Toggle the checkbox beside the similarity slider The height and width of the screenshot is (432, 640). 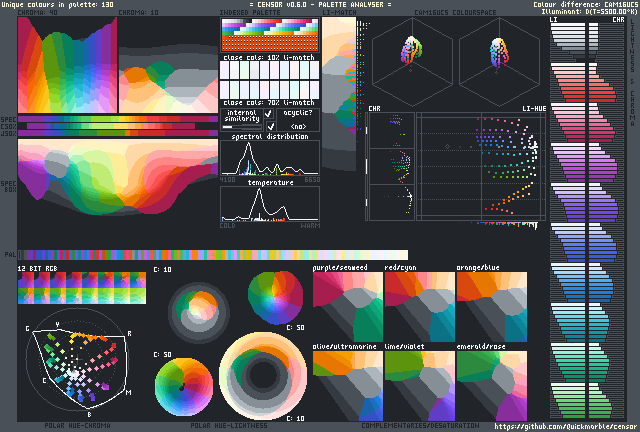[x=271, y=127]
